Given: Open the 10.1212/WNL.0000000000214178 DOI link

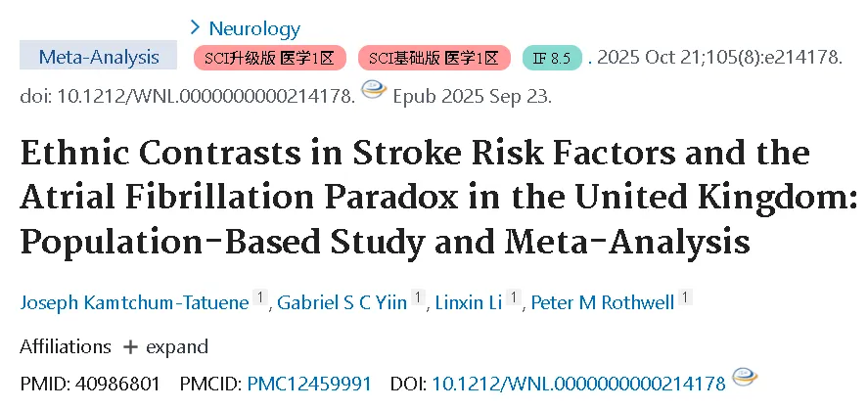Looking at the screenshot, I should (578, 383).
